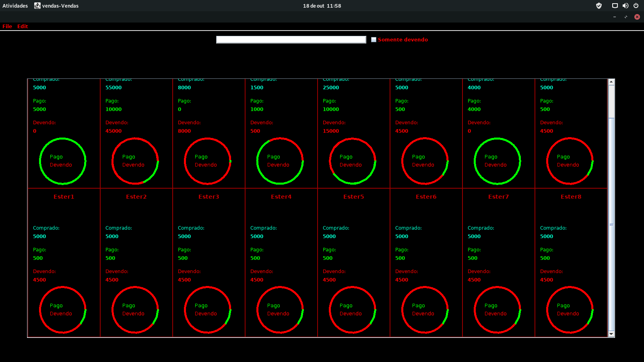Select the Ester1 customer name
Screen dimensions: 644x362
coord(64,197)
